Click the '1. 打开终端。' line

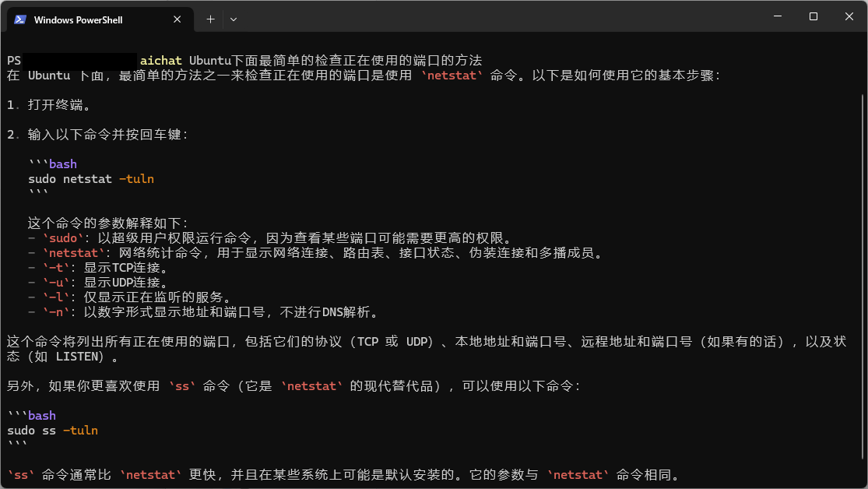pos(49,104)
